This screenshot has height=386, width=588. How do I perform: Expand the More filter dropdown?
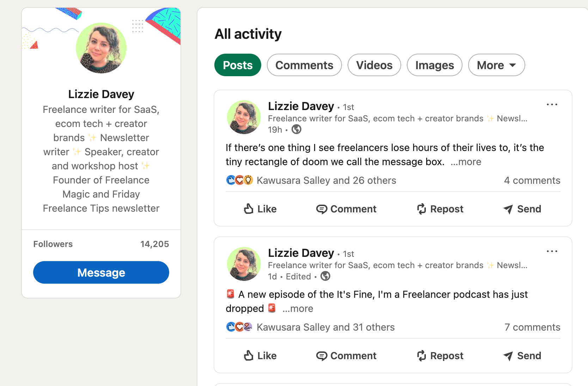coord(496,65)
